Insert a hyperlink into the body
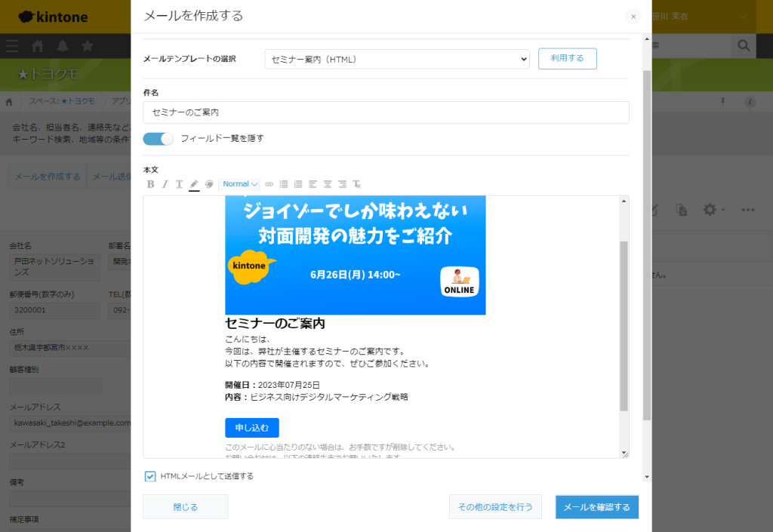This screenshot has width=773, height=532. pos(269,184)
